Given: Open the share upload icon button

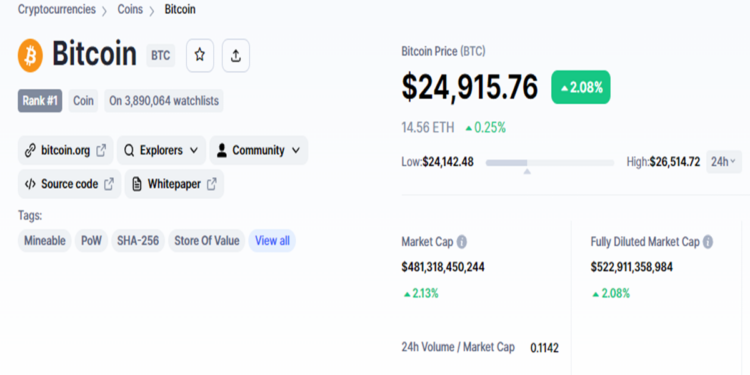Looking at the screenshot, I should 236,55.
